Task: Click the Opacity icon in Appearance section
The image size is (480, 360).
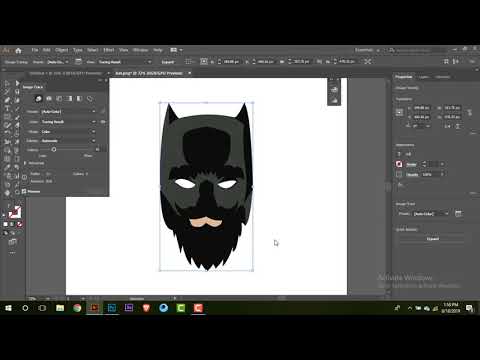Action: click(x=399, y=174)
